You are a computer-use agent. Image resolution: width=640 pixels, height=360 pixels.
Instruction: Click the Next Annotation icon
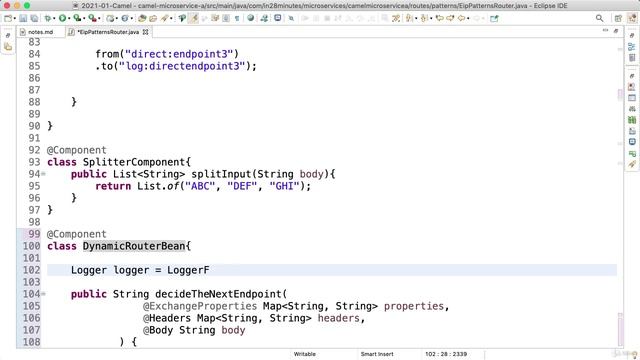click(x=409, y=18)
